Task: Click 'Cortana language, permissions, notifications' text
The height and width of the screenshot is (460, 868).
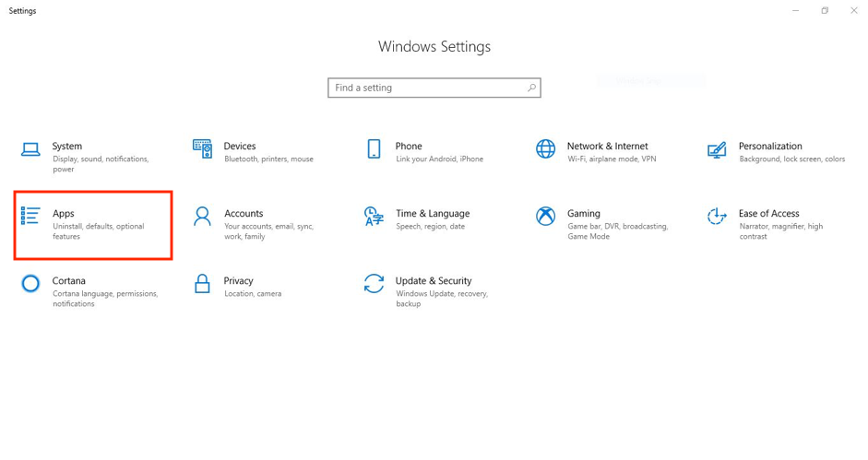Action: click(105, 299)
